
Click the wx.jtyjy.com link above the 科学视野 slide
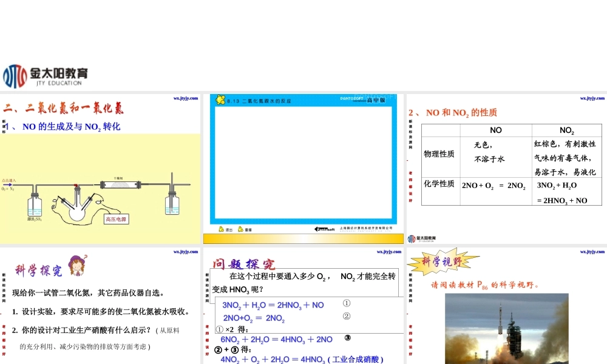[592, 252]
